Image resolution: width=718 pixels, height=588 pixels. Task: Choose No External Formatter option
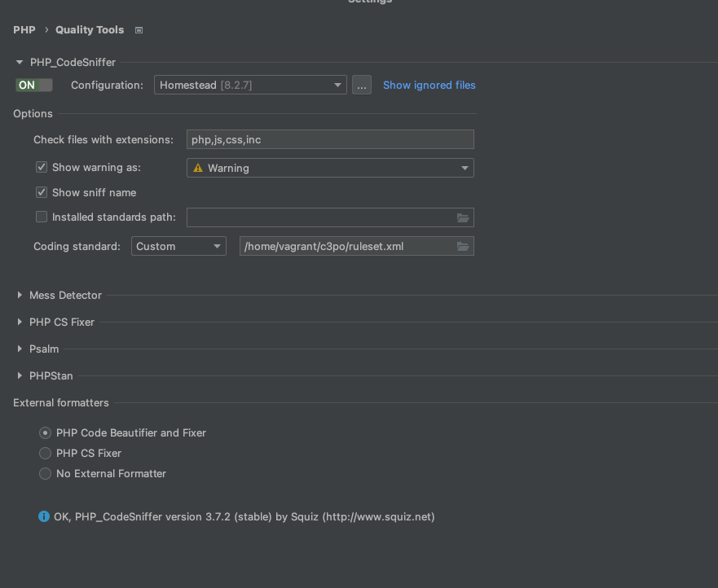pyautogui.click(x=45, y=473)
